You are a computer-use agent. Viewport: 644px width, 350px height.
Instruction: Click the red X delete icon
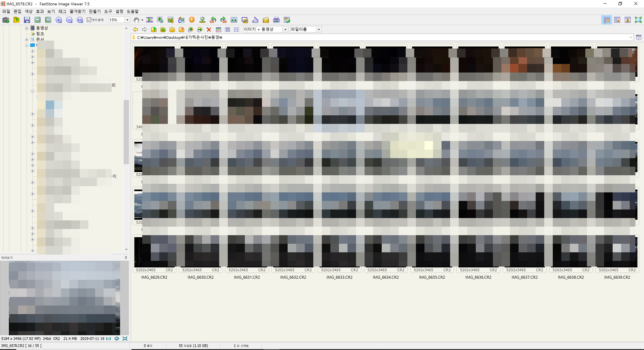click(209, 30)
